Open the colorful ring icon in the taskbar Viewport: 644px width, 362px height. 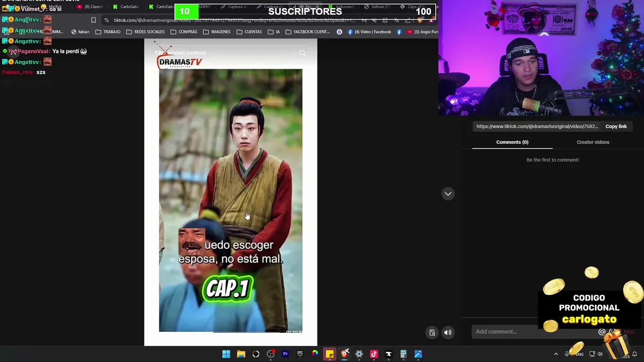[315, 354]
